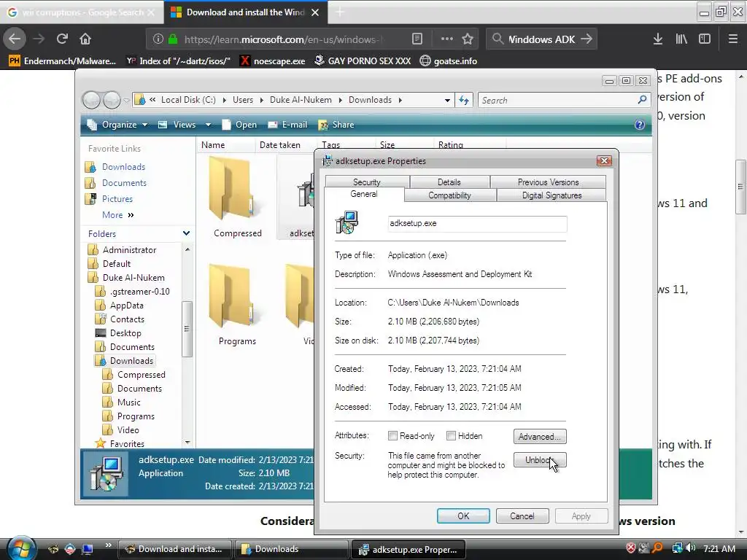Sort by the Name column header
Viewport: 747px width, 560px height.
tap(225, 145)
